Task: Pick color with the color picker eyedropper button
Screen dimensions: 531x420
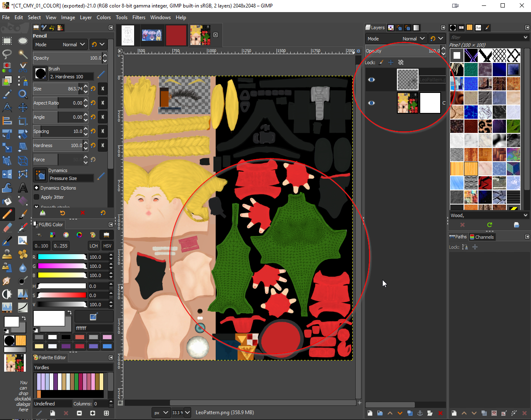Action: pos(93,316)
